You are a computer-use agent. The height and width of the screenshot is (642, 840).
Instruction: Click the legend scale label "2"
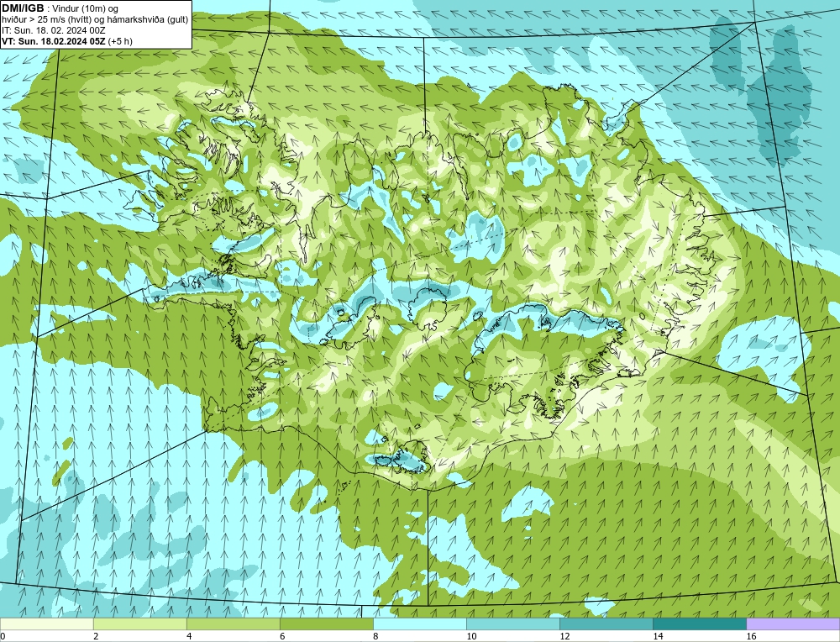tap(96, 636)
